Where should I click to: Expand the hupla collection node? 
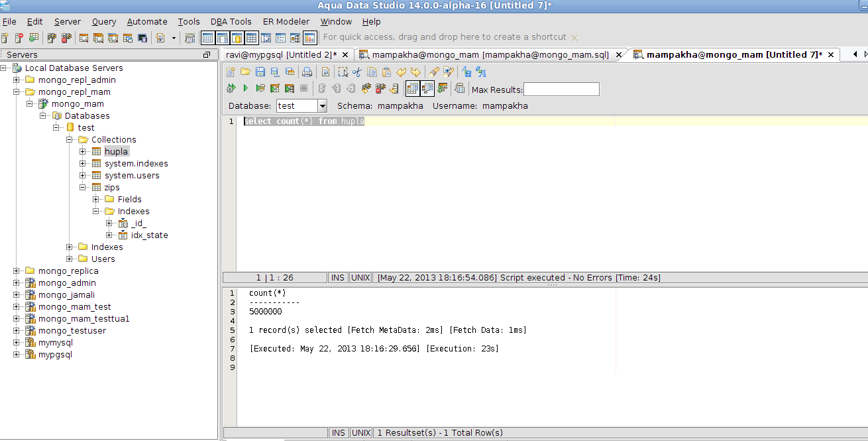(83, 151)
